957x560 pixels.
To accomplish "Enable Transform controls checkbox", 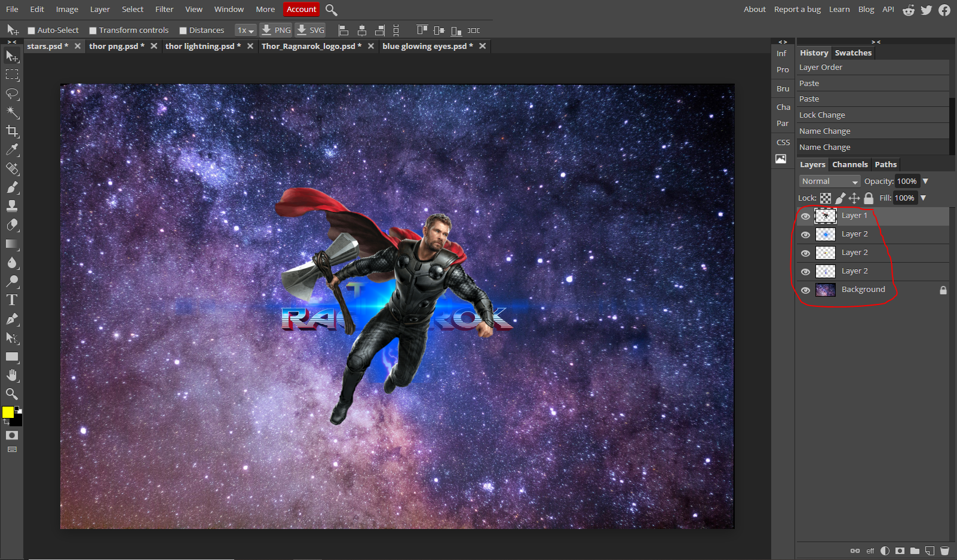I will pos(93,30).
